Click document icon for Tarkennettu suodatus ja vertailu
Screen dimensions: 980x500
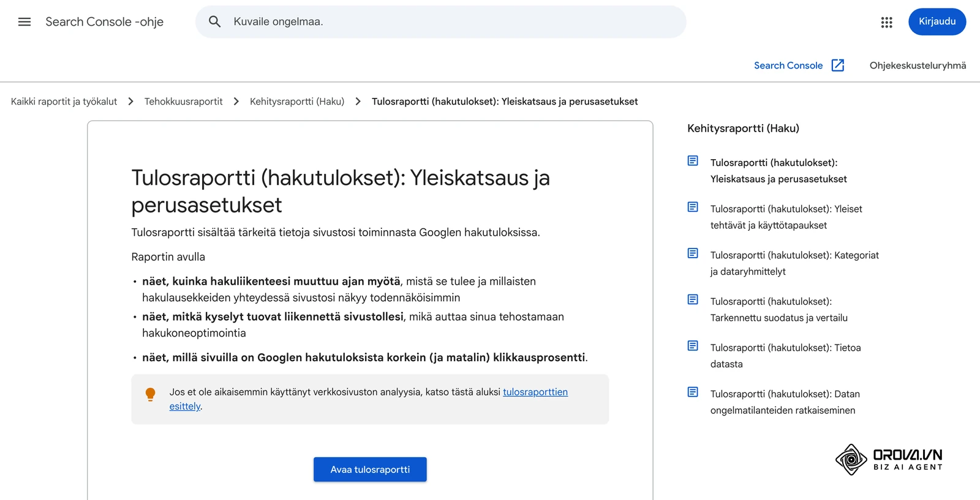click(x=693, y=299)
